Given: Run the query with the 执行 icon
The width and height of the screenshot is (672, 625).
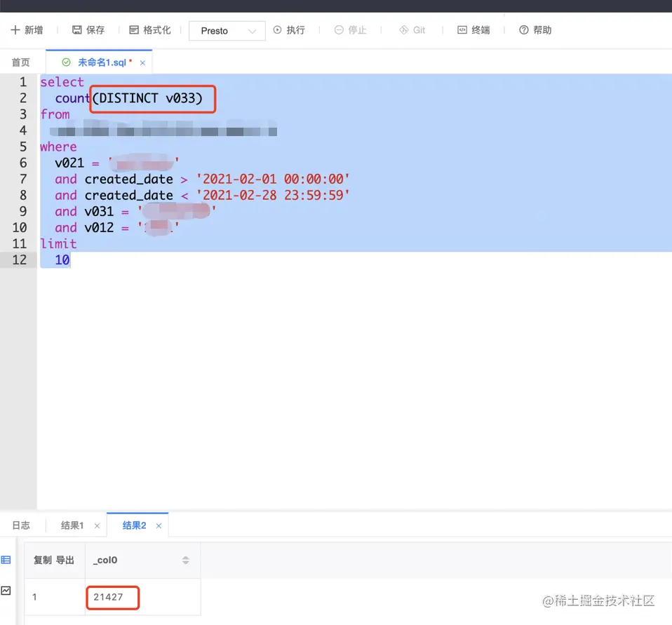Looking at the screenshot, I should 277,29.
